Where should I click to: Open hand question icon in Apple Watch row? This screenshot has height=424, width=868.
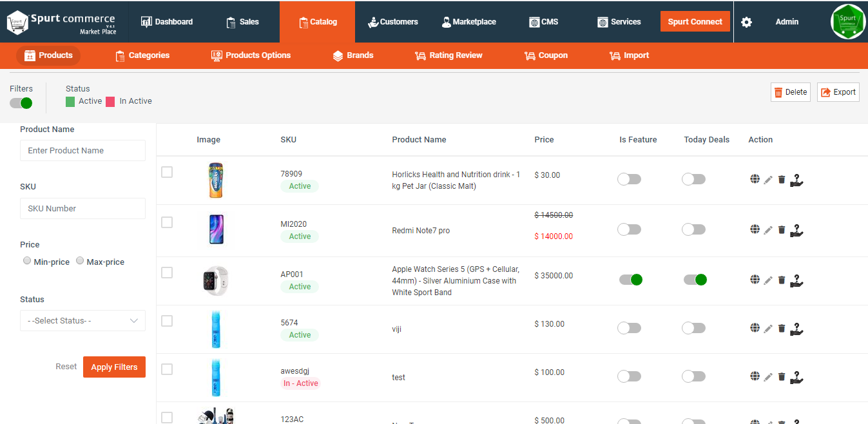tap(797, 280)
